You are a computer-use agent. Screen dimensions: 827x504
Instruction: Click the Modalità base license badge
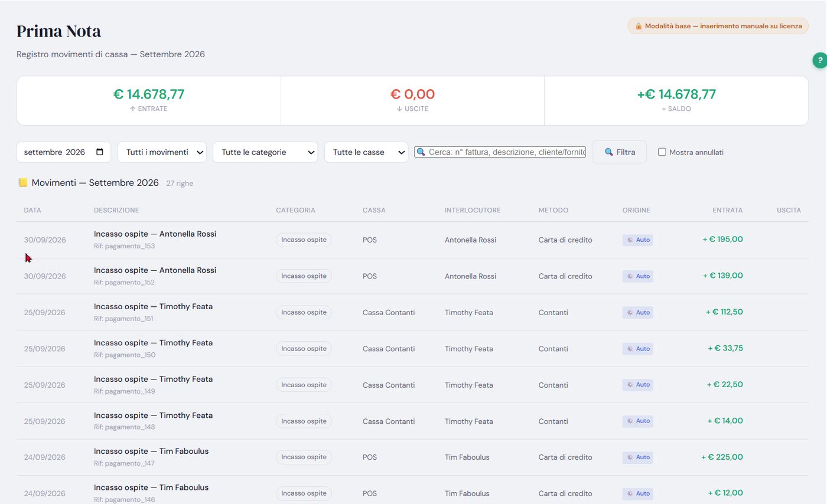tap(718, 26)
